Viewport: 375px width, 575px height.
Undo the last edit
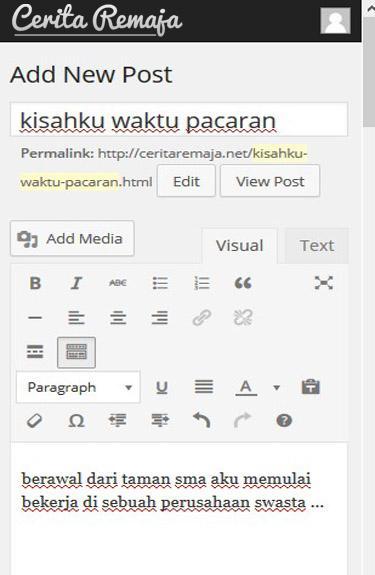tap(202, 421)
